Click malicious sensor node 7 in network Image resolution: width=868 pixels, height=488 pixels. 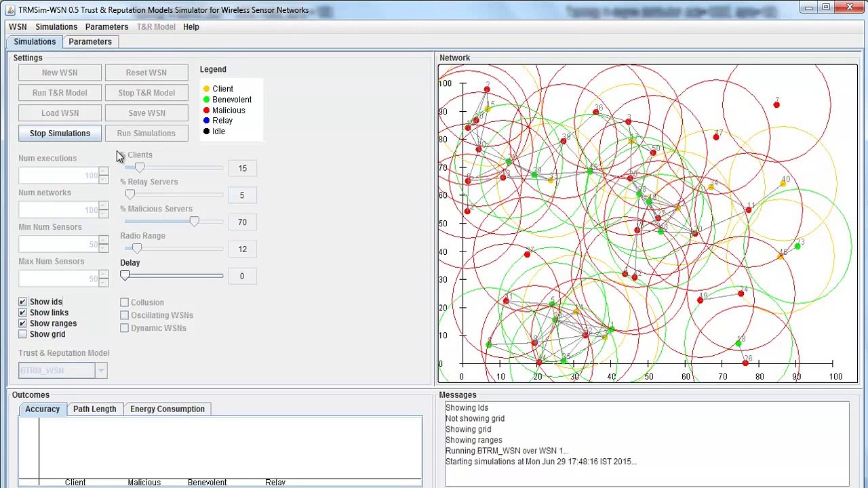pos(776,104)
